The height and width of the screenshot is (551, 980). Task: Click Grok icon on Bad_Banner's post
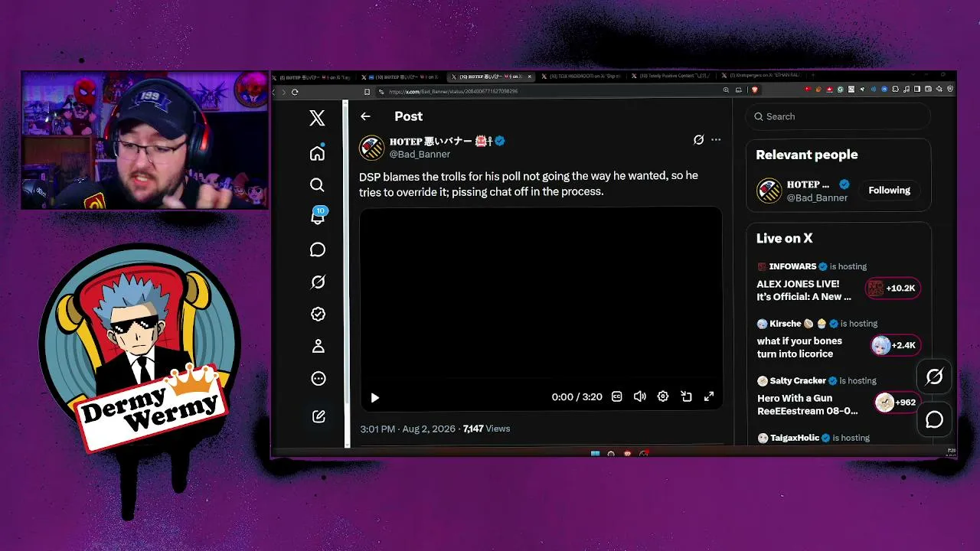point(698,140)
